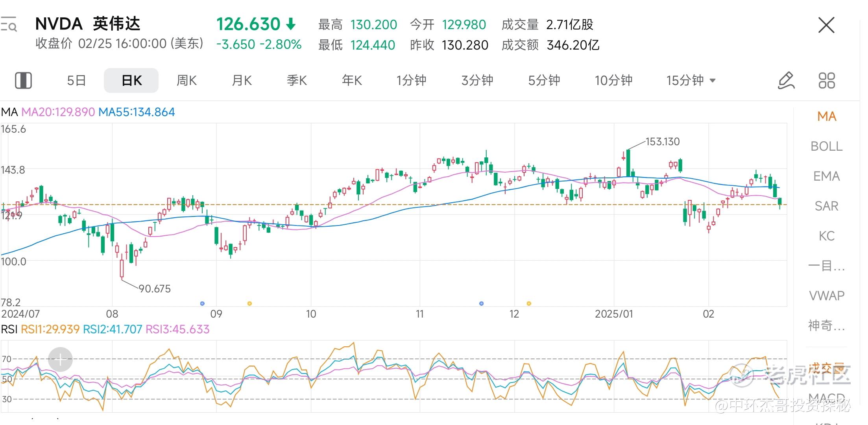Enable the KC indicator
The image size is (868, 425).
click(x=826, y=236)
